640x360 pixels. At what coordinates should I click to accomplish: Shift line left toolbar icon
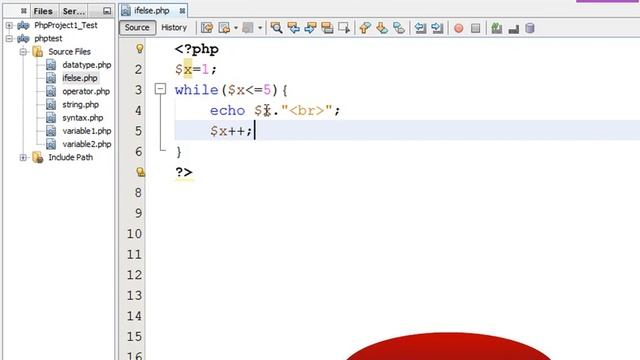point(420,28)
